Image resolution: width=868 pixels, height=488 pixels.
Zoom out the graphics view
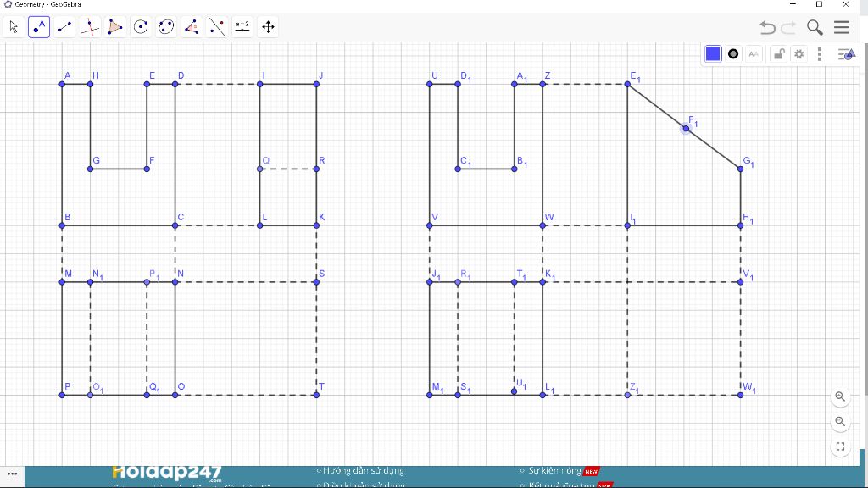point(840,422)
